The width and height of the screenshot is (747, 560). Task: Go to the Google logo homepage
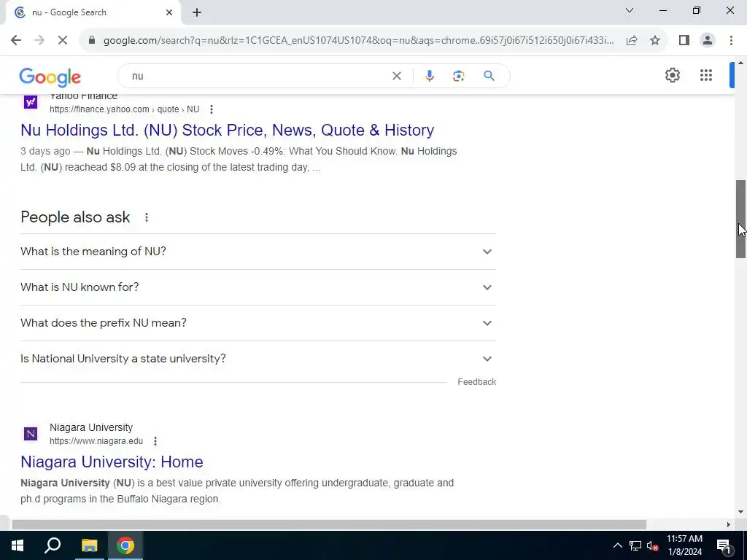click(50, 77)
